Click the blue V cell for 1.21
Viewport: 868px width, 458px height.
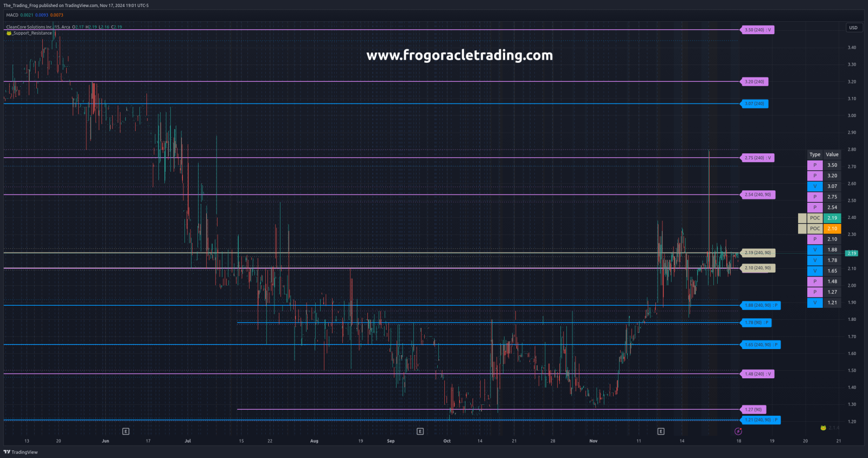click(815, 302)
